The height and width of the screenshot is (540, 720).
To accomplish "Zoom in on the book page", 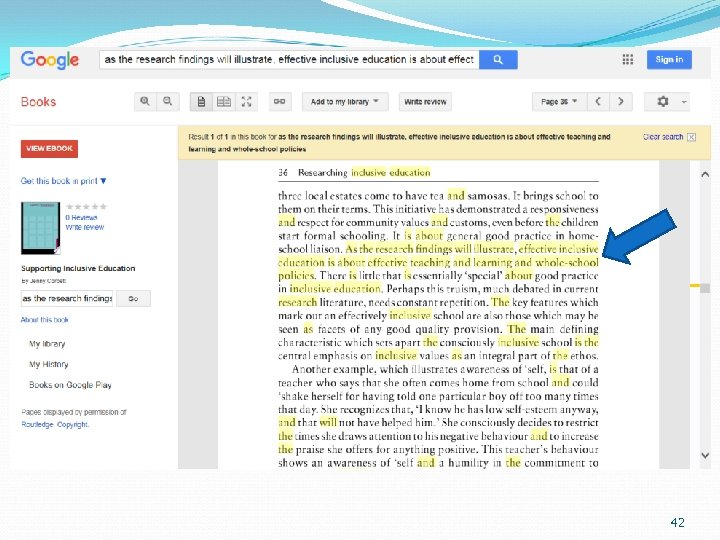I will point(145,101).
